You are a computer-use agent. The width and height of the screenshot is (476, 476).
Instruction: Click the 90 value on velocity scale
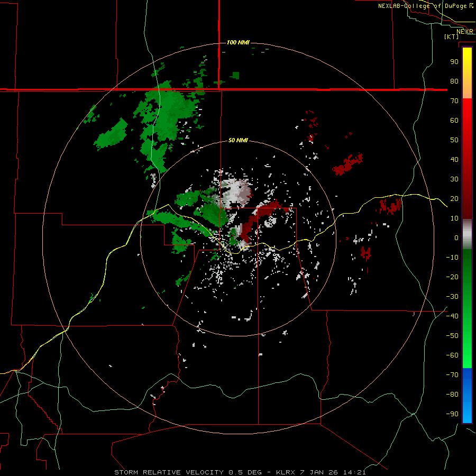454,62
